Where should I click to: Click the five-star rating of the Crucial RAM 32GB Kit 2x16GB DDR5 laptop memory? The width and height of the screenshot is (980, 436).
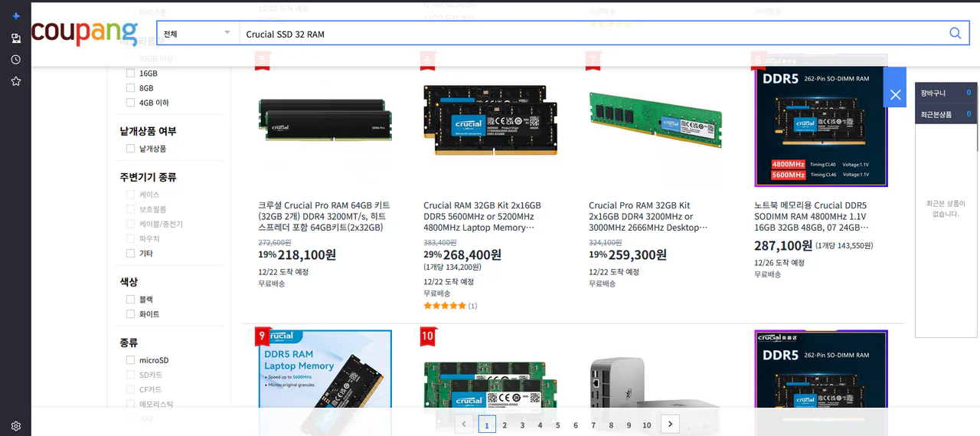point(445,306)
